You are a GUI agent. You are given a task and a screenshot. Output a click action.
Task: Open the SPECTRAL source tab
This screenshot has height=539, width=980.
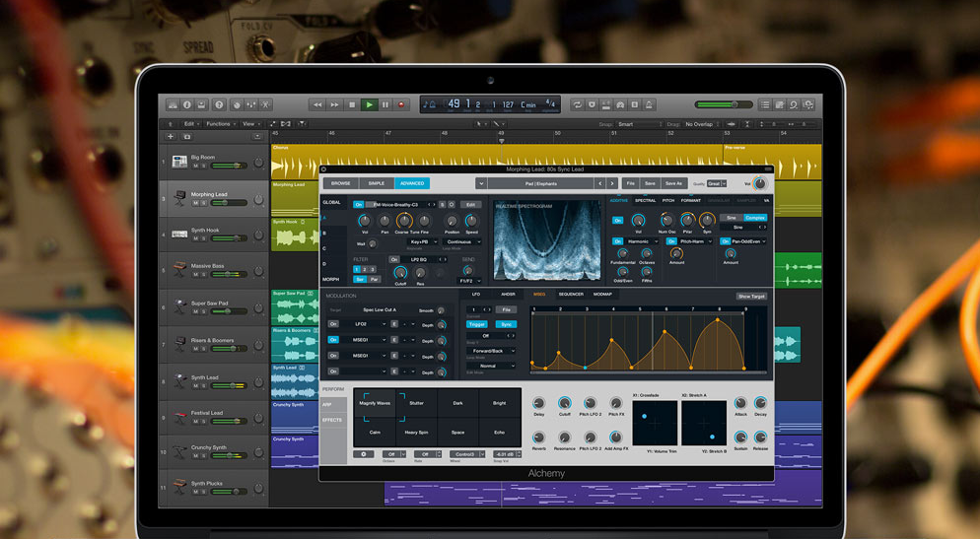tap(645, 200)
